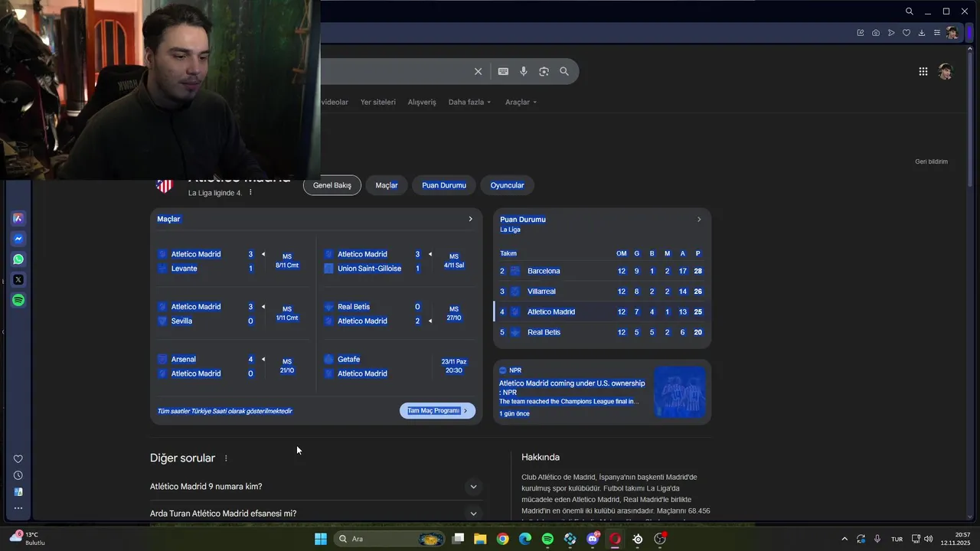Submit search with magnifier icon

tap(564, 71)
